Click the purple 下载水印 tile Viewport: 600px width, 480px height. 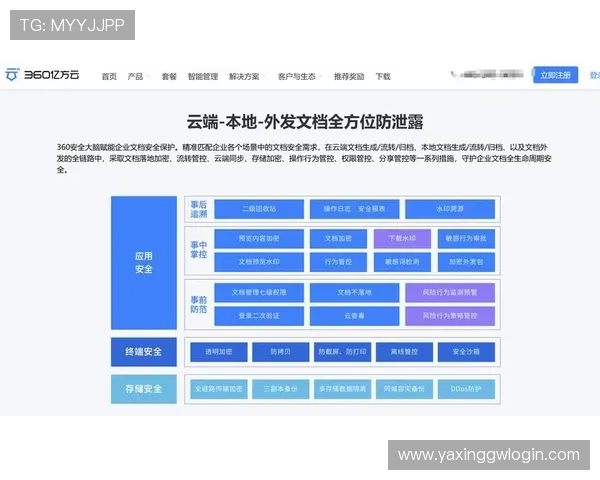point(402,238)
